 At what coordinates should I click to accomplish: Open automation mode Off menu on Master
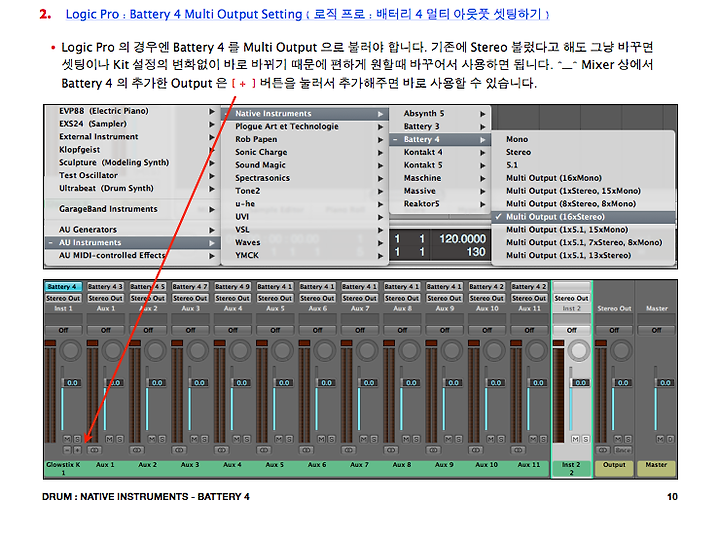(x=656, y=330)
